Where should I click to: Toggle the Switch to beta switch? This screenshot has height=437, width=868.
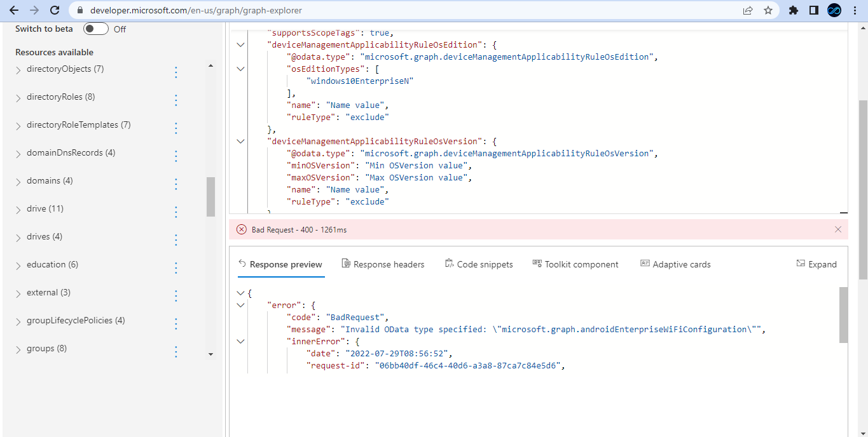click(x=95, y=29)
